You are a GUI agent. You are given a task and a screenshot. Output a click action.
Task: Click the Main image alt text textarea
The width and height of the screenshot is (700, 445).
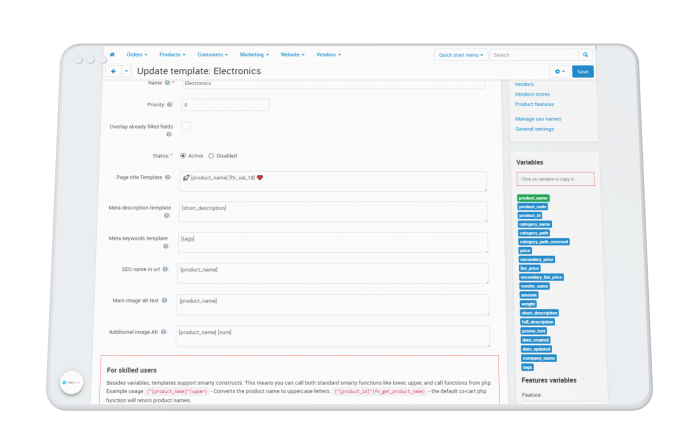(x=333, y=304)
